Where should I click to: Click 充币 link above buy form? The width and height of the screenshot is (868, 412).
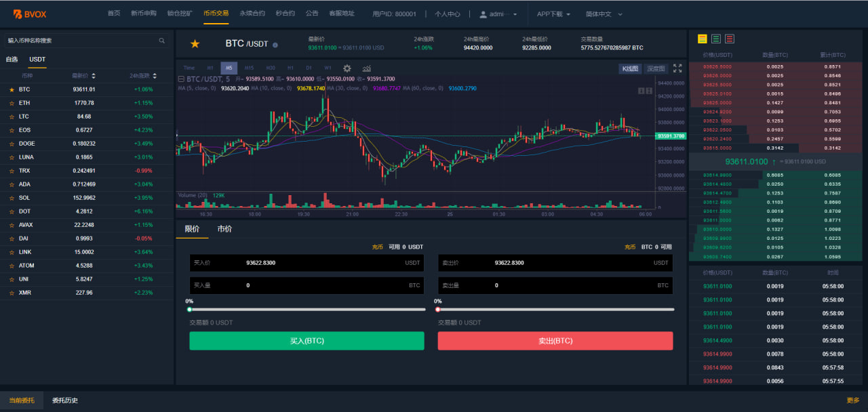click(x=378, y=247)
